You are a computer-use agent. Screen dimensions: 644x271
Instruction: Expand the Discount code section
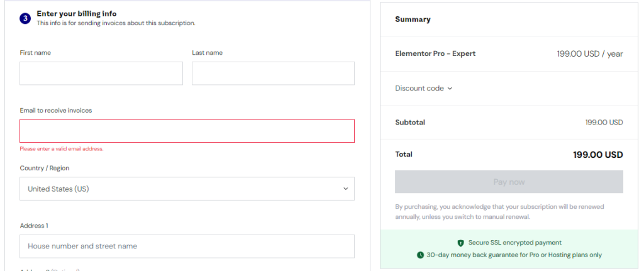coord(423,88)
